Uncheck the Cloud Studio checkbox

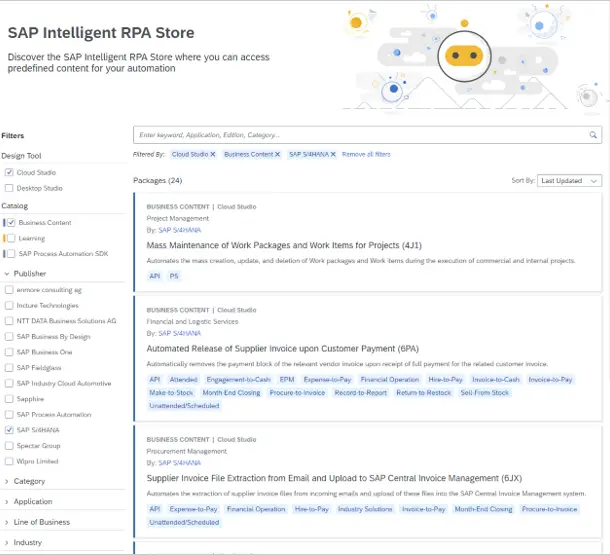(9, 172)
